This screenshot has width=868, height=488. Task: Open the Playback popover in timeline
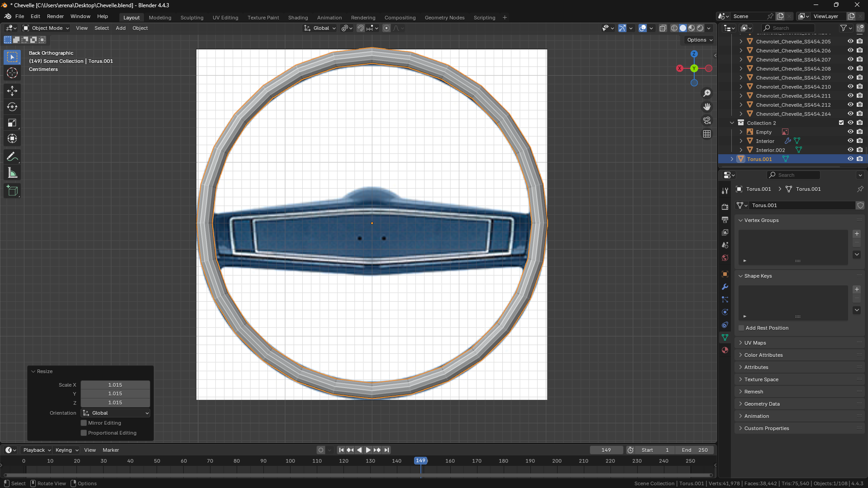point(37,450)
